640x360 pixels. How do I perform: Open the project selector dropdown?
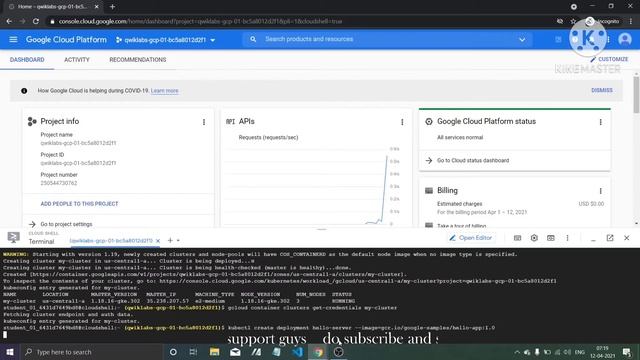165,40
